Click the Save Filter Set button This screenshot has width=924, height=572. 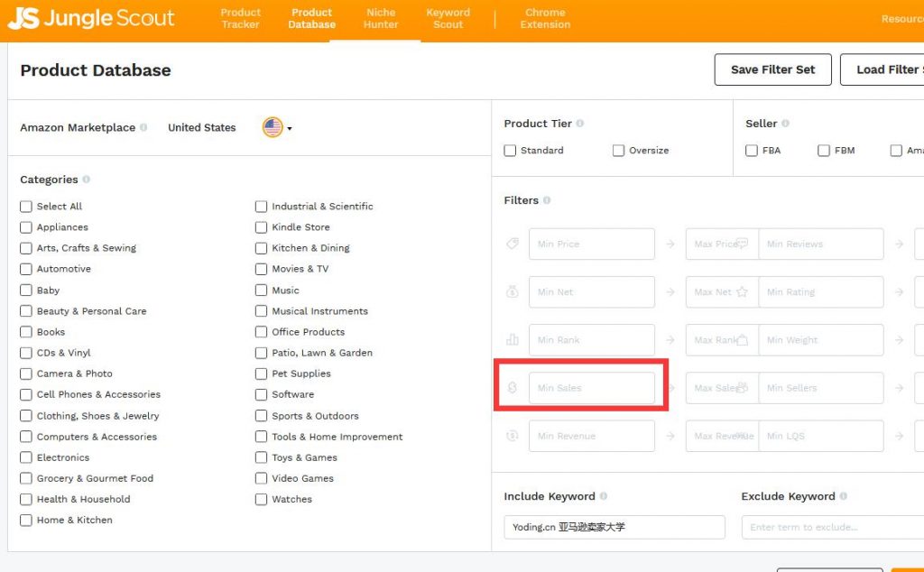pos(772,69)
